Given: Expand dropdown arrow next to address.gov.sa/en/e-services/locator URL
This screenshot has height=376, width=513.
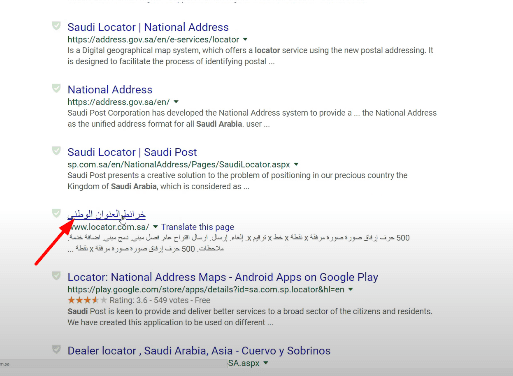Looking at the screenshot, I should point(245,39).
